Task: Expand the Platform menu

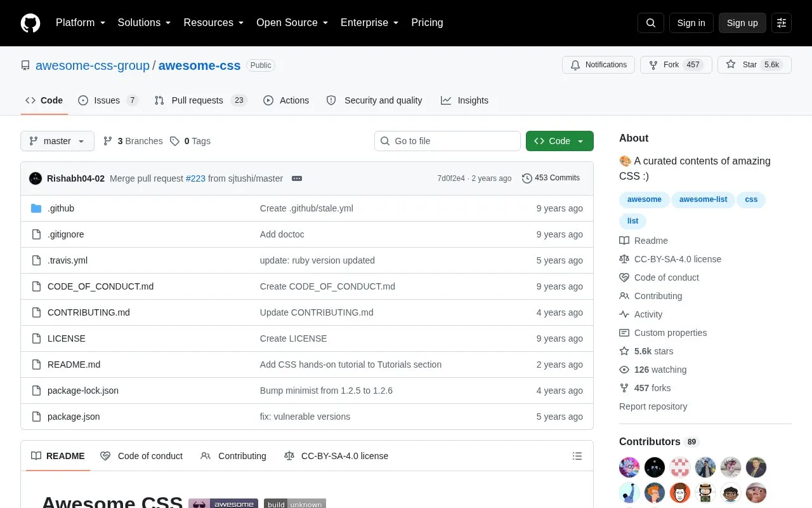Action: pyautogui.click(x=81, y=23)
